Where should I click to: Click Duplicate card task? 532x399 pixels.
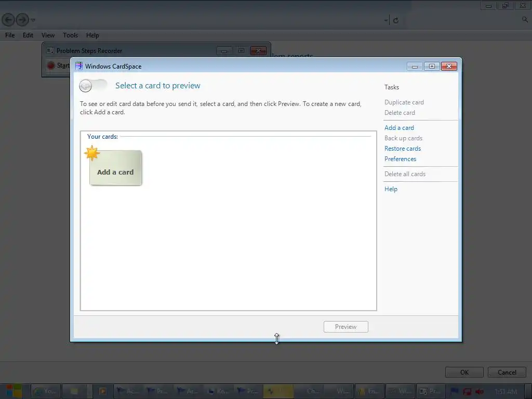pos(404,102)
